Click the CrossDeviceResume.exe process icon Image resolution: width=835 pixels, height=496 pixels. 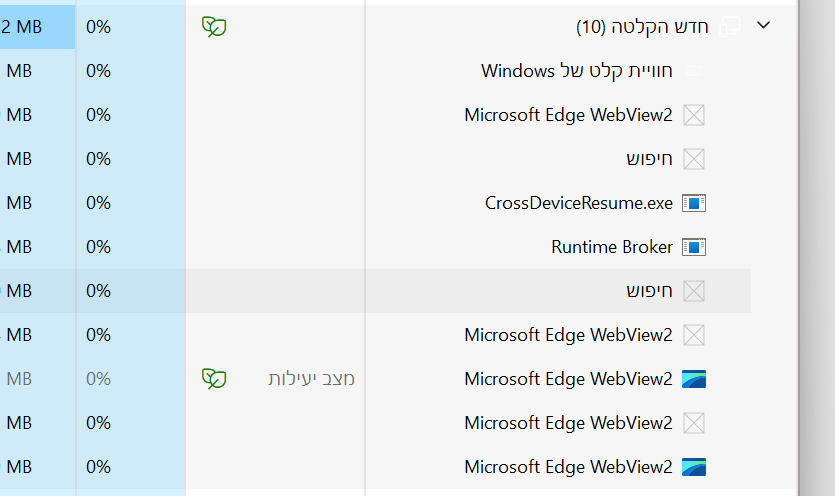coord(694,203)
